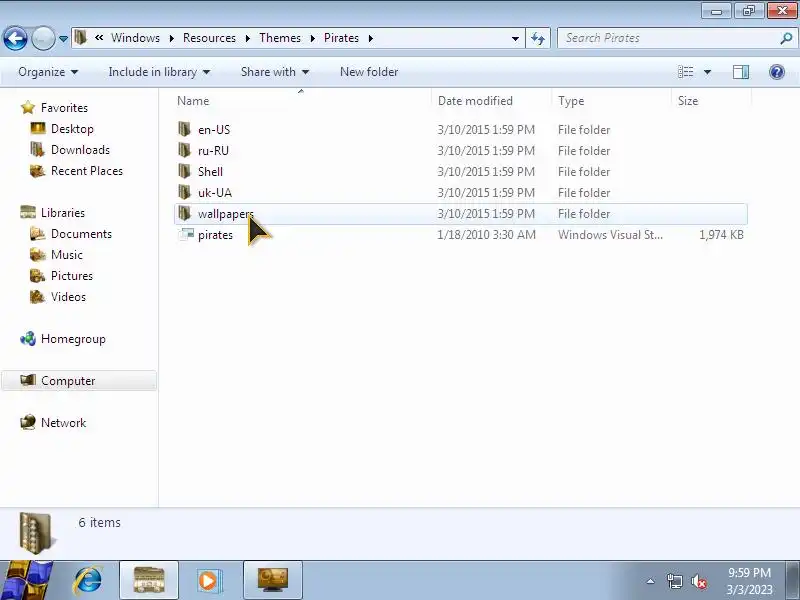Select Computer in the navigation pane
This screenshot has height=600, width=800.
point(68,381)
